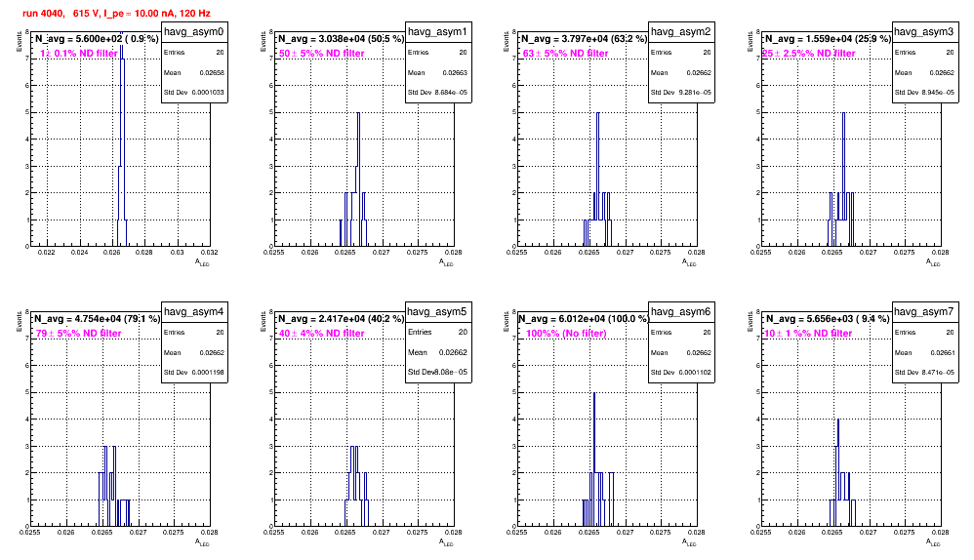Click the Events y-axis label of havg_asym4 plot
The image size is (974, 560).
20,321
